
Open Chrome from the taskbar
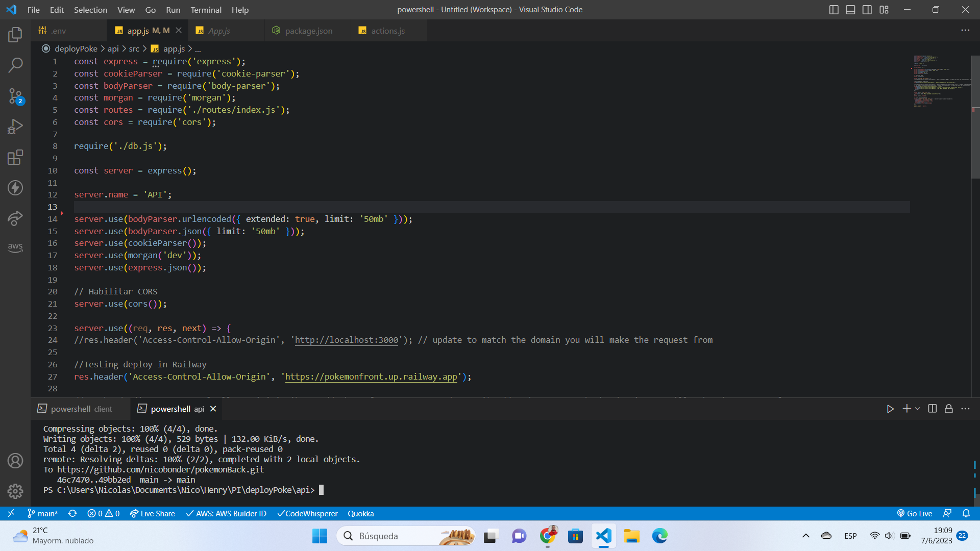pyautogui.click(x=548, y=536)
